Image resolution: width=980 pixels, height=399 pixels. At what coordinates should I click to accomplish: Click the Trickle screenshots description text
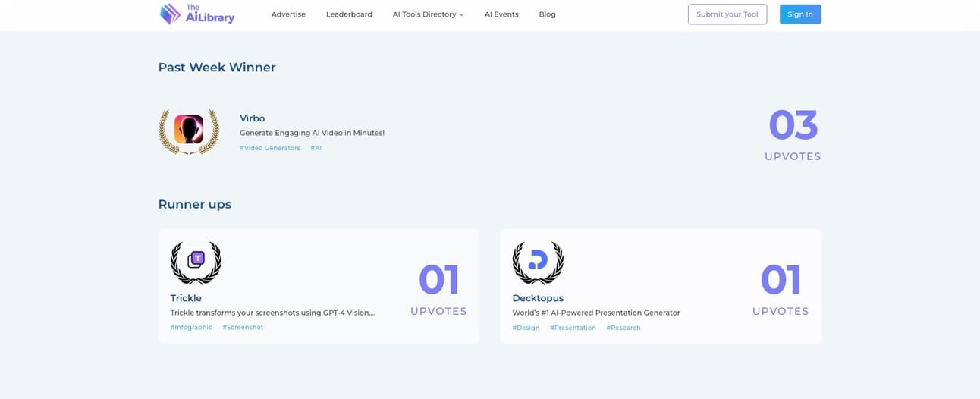273,313
